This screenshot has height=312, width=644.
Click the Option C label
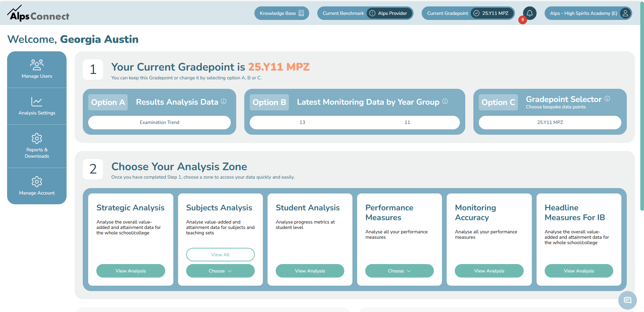coord(498,102)
